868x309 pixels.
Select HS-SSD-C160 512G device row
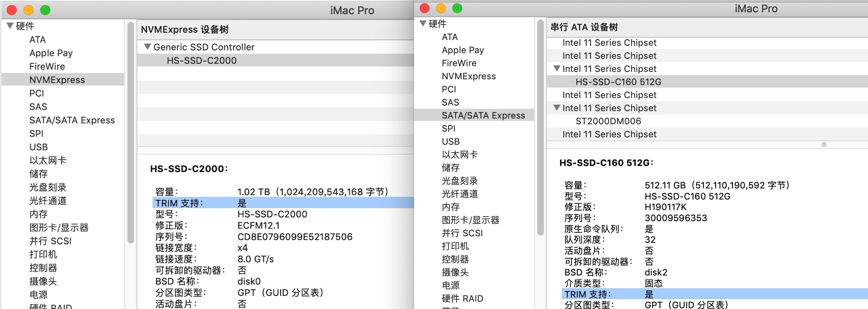click(708, 82)
